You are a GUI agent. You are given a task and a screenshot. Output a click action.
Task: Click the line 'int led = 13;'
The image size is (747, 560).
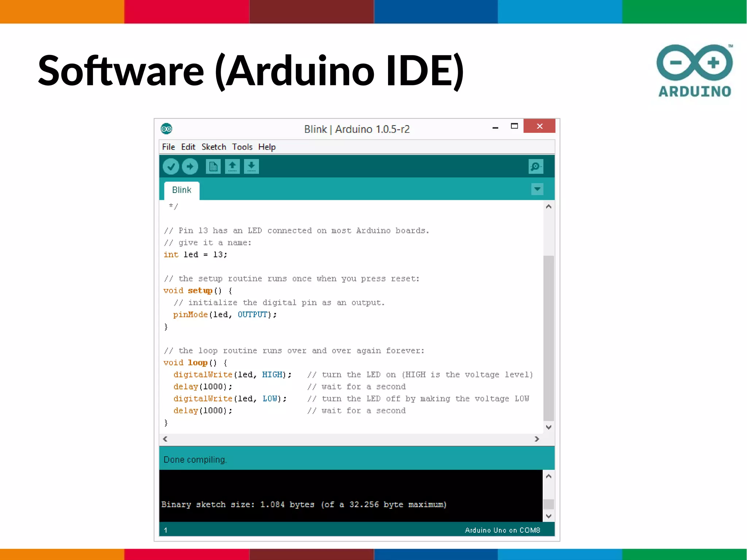click(x=196, y=255)
